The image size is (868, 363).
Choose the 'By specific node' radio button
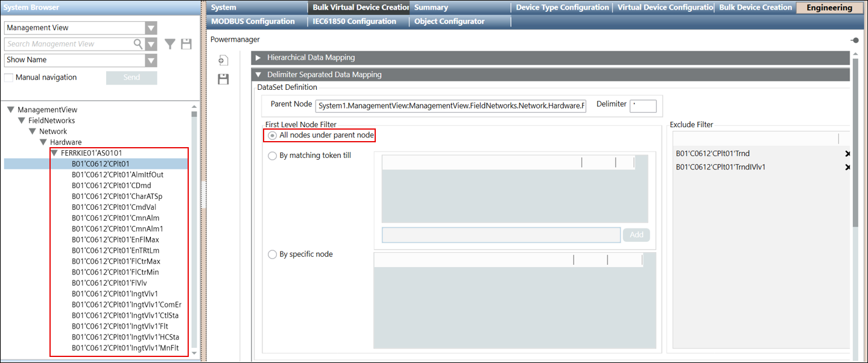(273, 254)
